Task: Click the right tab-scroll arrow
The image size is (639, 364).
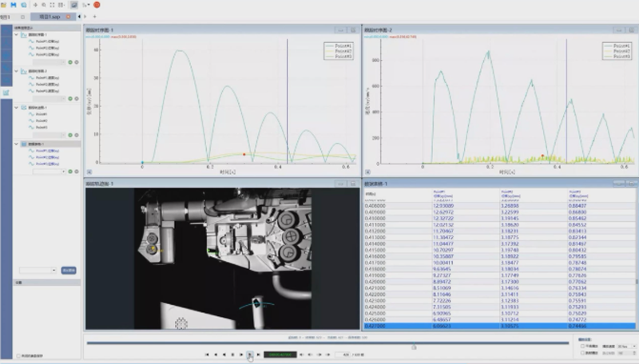Action: click(x=85, y=17)
